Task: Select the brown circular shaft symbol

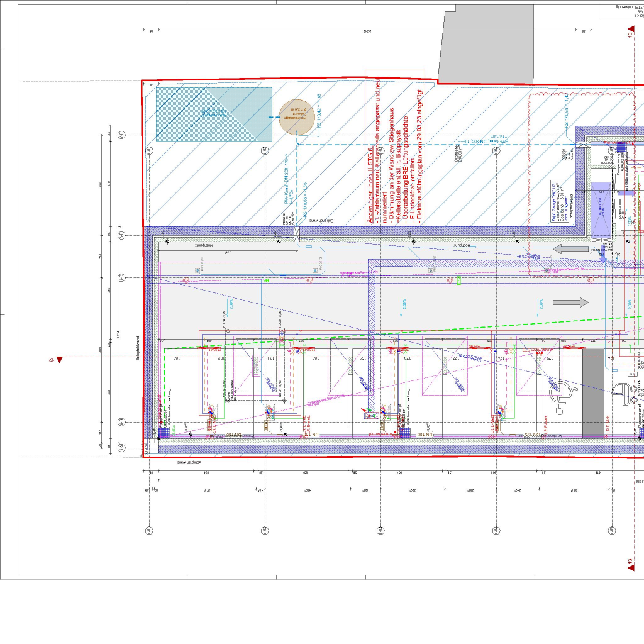Action: [297, 117]
